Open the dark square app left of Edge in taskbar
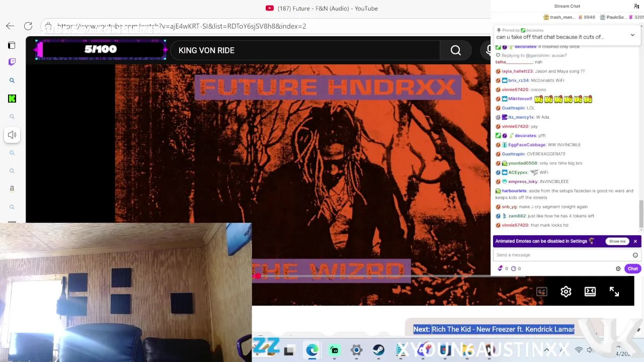 tap(289, 350)
